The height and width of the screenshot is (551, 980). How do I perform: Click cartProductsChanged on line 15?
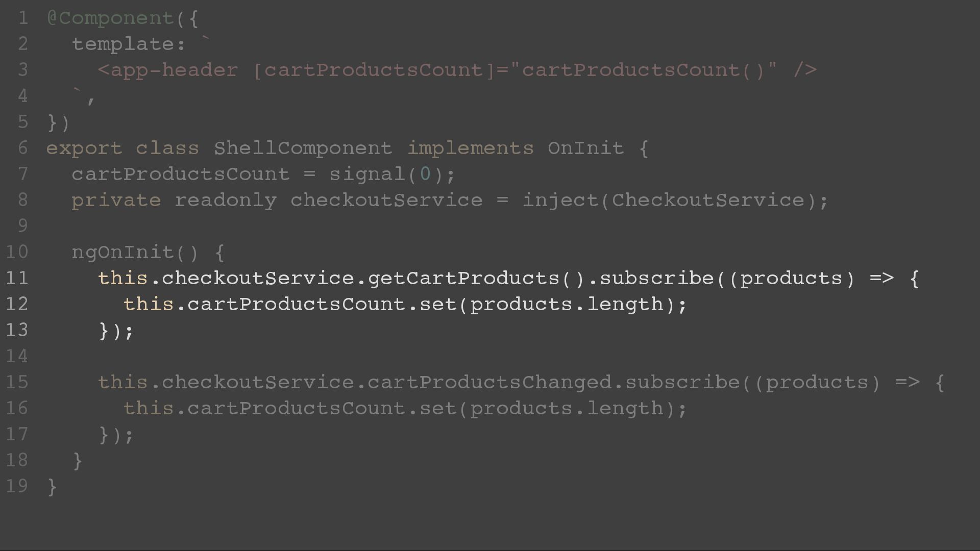[489, 383]
